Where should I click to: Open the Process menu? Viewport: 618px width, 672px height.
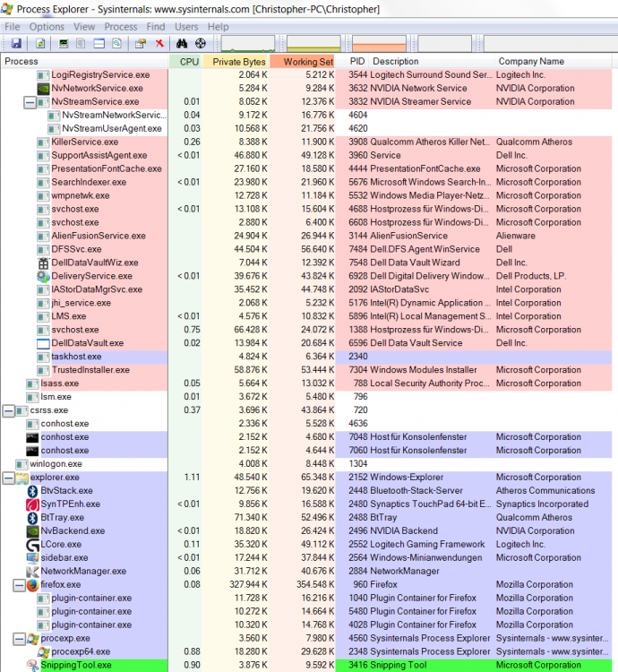pos(121,27)
